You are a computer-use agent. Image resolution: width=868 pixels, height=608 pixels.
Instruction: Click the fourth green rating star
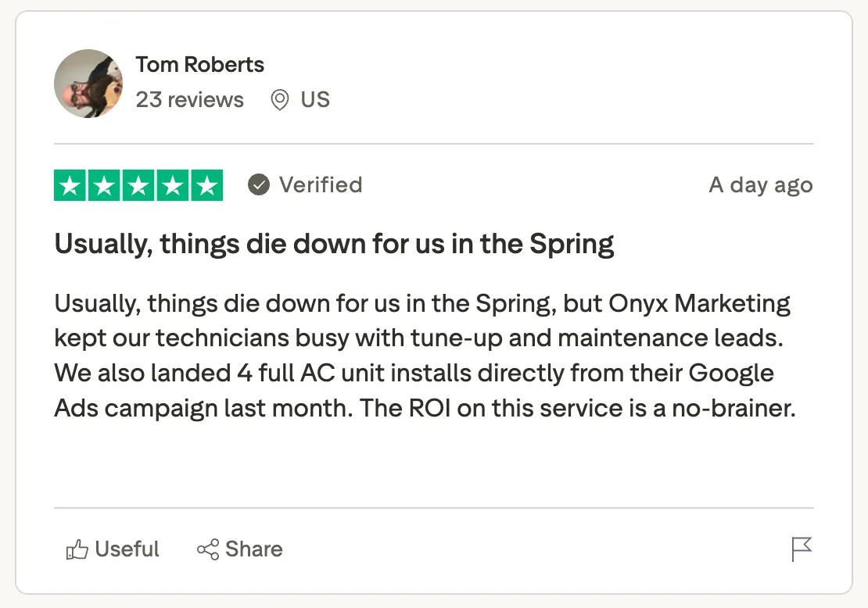click(172, 185)
